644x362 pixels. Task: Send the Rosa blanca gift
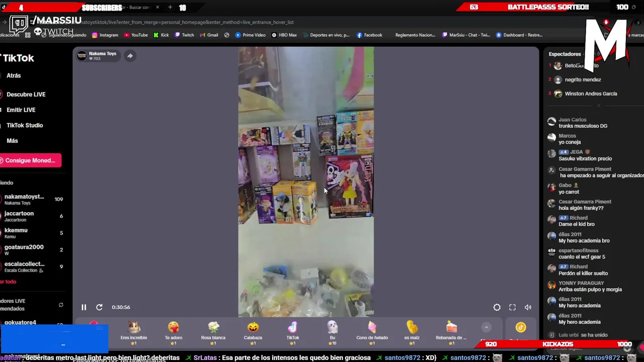coord(213,333)
